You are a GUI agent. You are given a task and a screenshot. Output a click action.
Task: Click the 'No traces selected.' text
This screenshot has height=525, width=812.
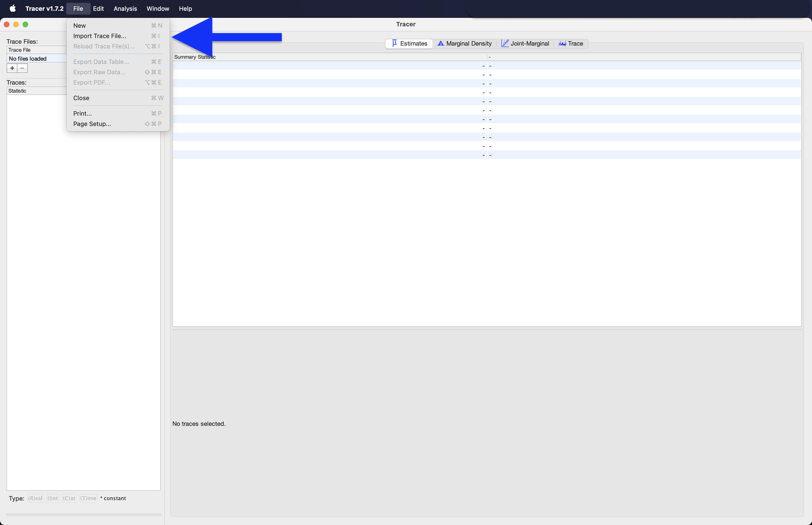tap(199, 424)
